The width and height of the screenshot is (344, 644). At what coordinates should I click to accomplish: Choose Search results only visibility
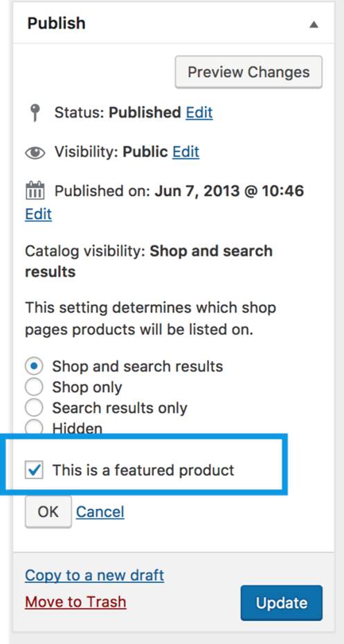coord(34,407)
